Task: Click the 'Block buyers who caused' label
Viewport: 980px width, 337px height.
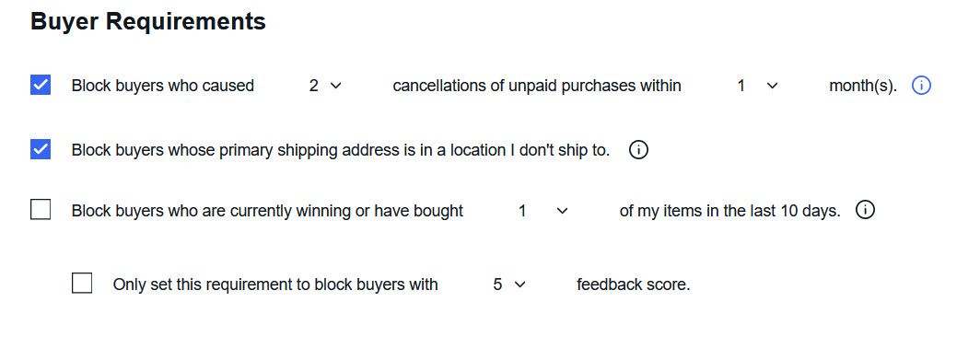Action: 162,86
